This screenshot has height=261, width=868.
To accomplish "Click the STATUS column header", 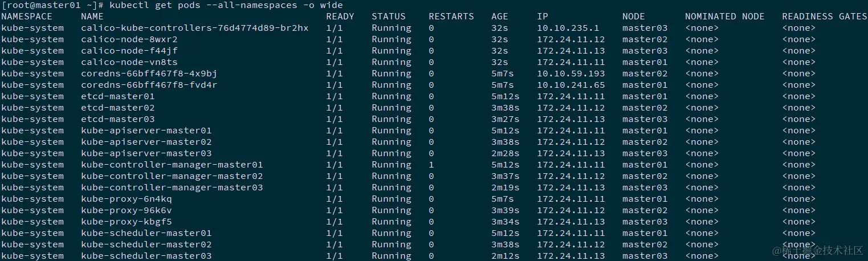I will click(389, 17).
